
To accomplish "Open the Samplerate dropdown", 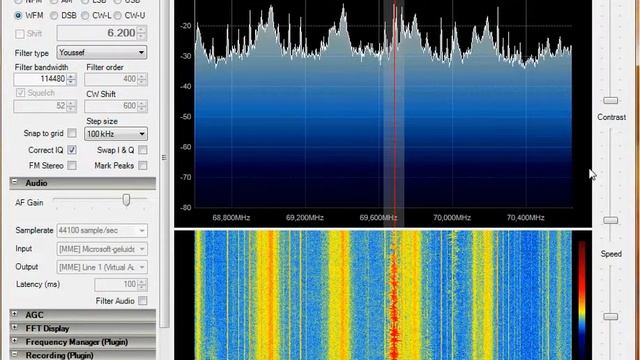I will tap(102, 231).
